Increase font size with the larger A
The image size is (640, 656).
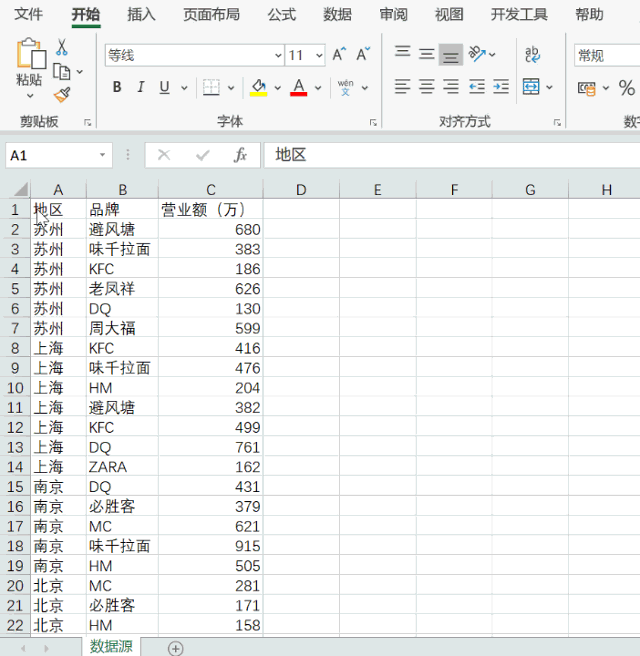[339, 55]
